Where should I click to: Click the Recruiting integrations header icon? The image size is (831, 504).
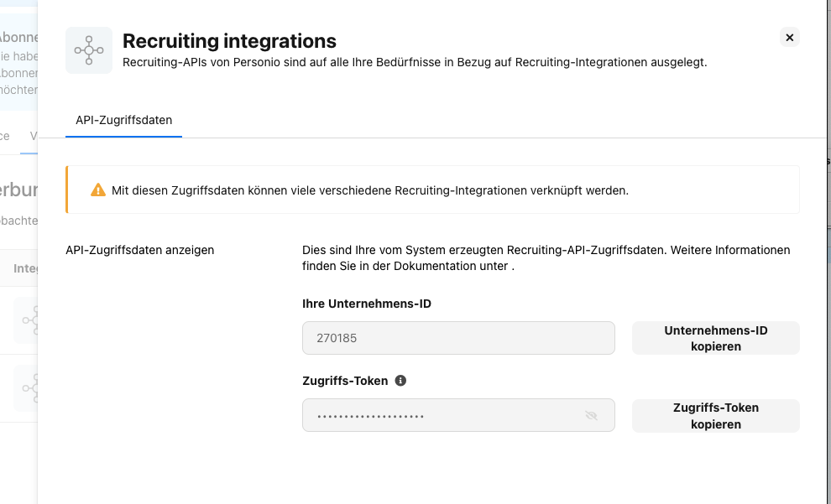click(89, 50)
